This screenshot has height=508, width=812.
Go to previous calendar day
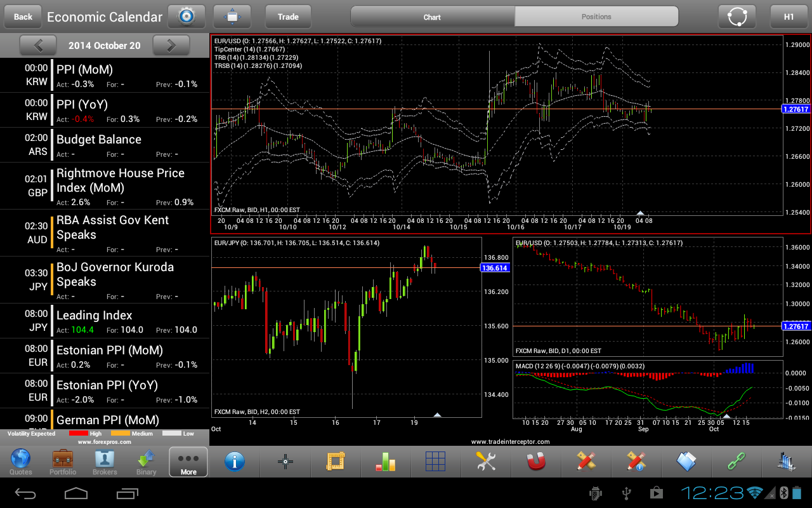click(x=38, y=45)
